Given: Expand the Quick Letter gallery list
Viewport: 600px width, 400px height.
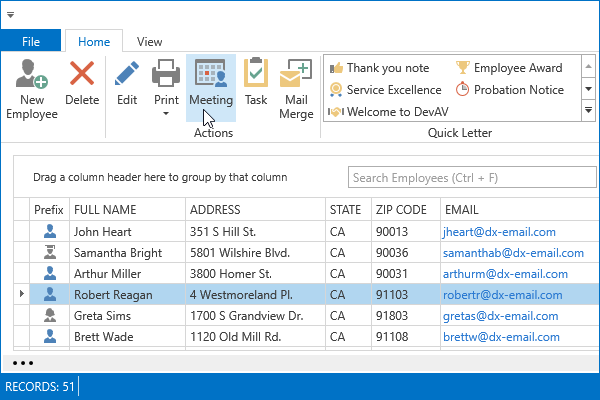Looking at the screenshot, I should [588, 111].
